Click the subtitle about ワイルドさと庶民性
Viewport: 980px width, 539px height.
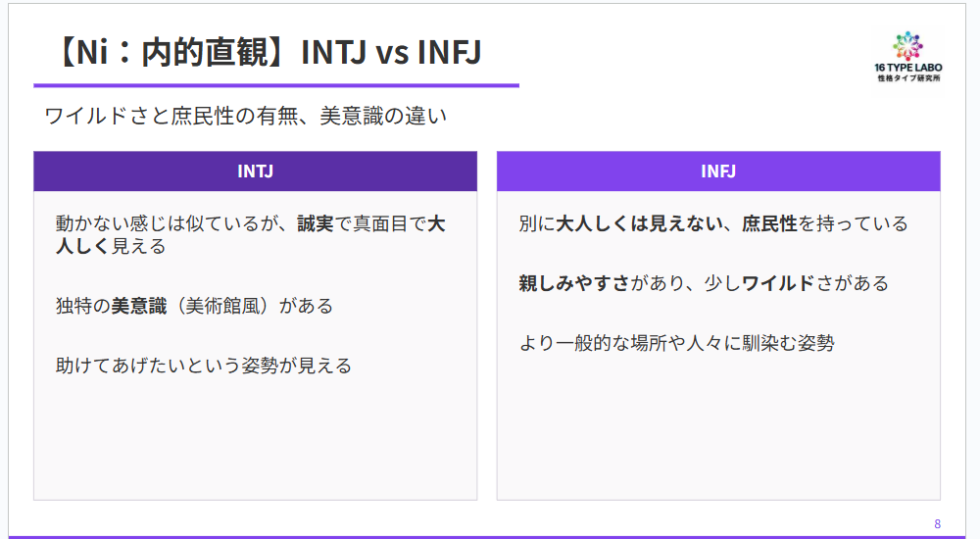(246, 117)
